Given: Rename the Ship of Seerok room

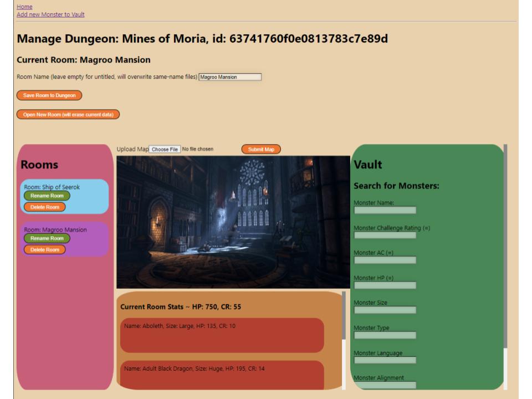Looking at the screenshot, I should (47, 196).
